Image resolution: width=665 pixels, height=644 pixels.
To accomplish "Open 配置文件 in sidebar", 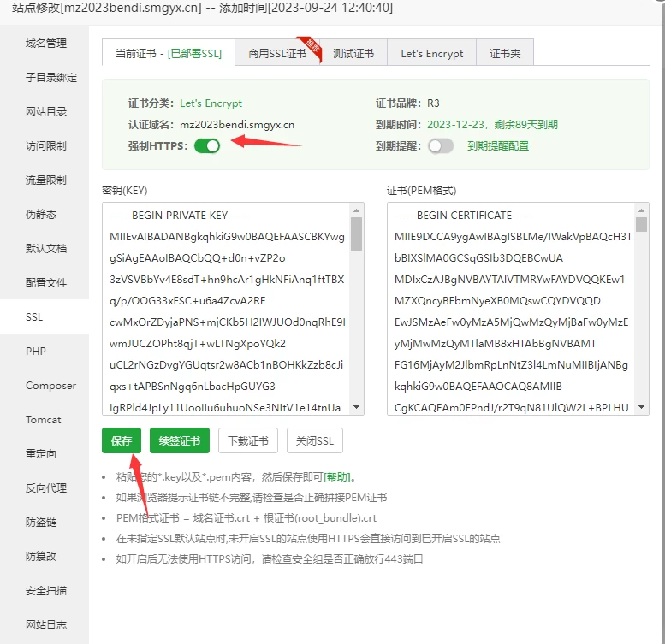I will pyautogui.click(x=46, y=282).
